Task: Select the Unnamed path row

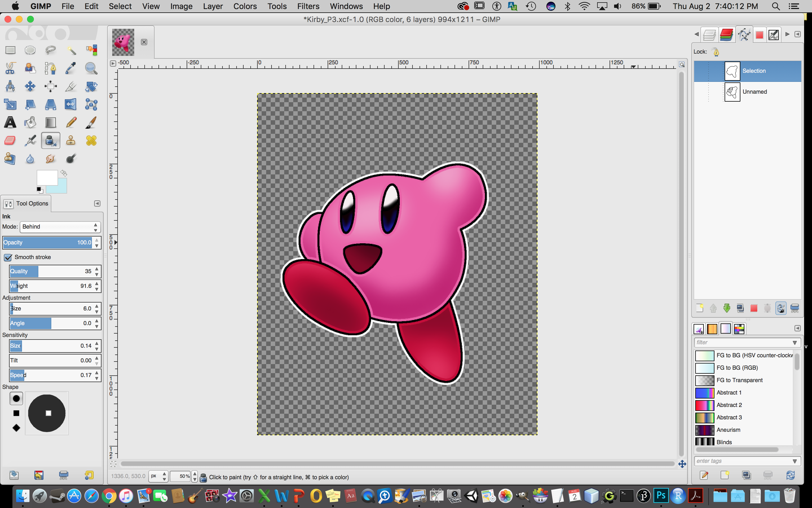Action: (747, 92)
